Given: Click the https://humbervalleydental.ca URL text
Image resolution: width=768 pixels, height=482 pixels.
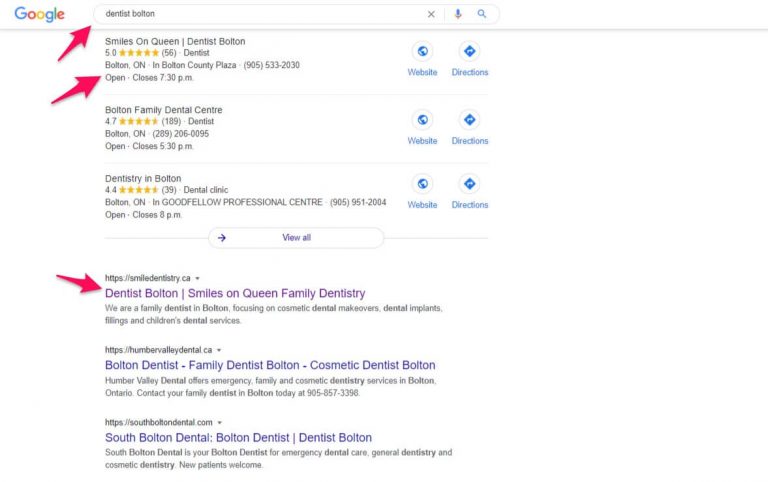Looking at the screenshot, I should 158,350.
